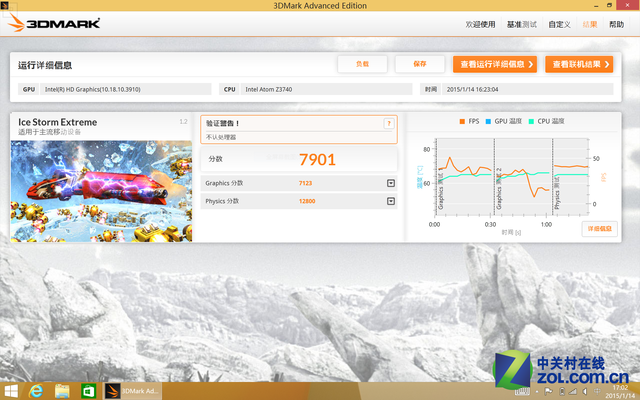
Task: Click the 验证警告 warning header
Action: pos(222,123)
